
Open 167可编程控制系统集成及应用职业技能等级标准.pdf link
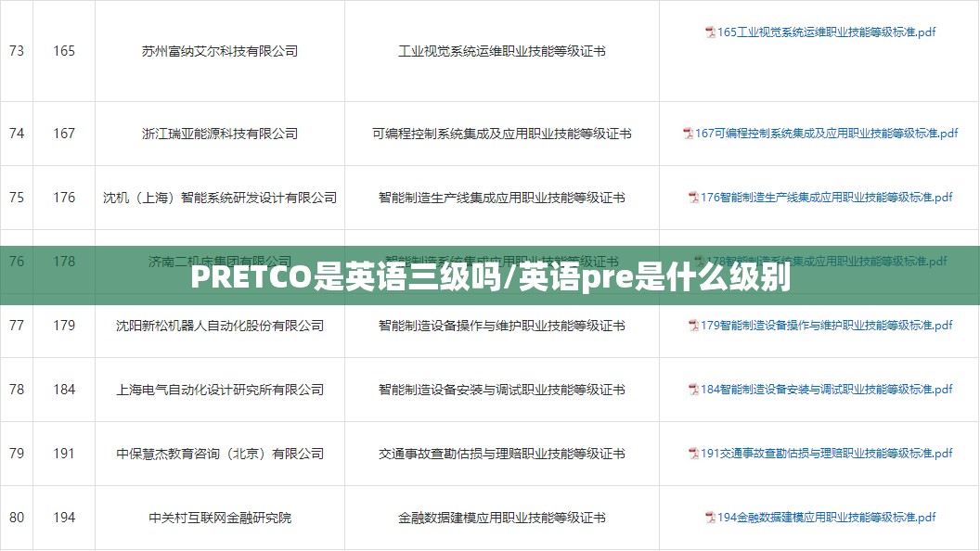[826, 133]
